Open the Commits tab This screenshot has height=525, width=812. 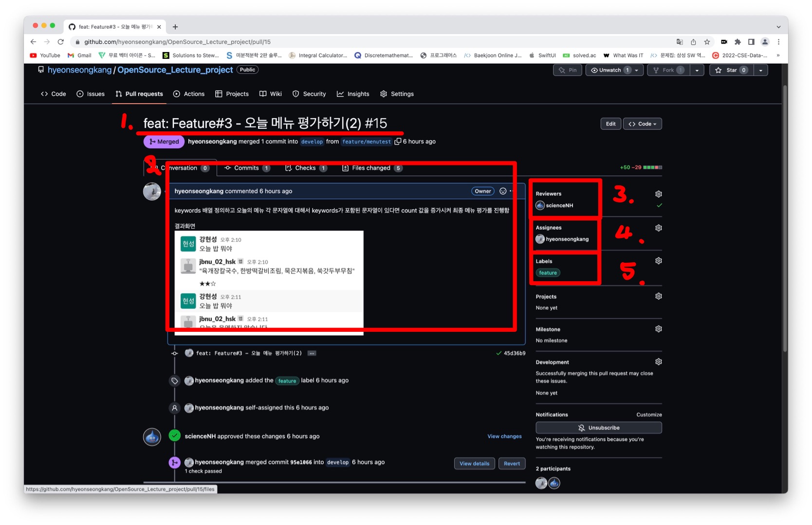[x=247, y=167]
